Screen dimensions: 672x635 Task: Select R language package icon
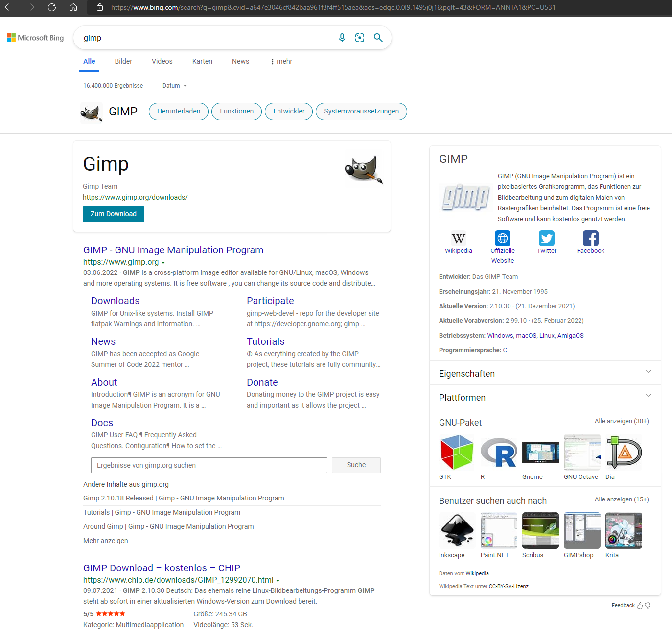499,453
